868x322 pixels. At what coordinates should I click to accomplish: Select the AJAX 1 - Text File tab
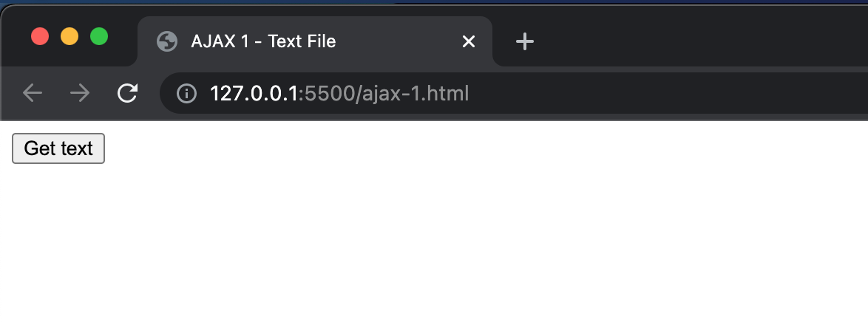click(x=315, y=41)
